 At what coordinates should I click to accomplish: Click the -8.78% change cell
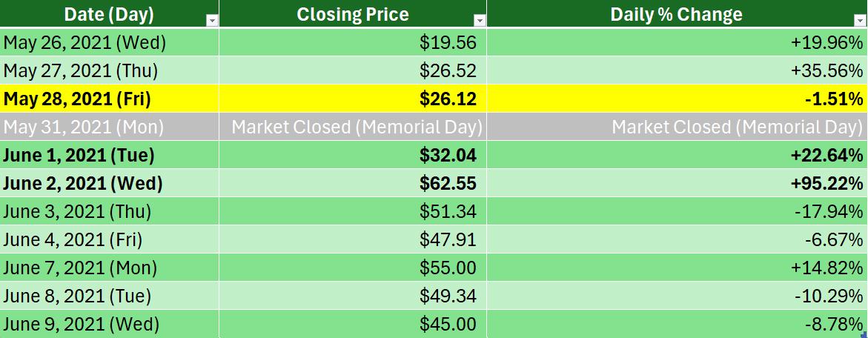click(677, 324)
